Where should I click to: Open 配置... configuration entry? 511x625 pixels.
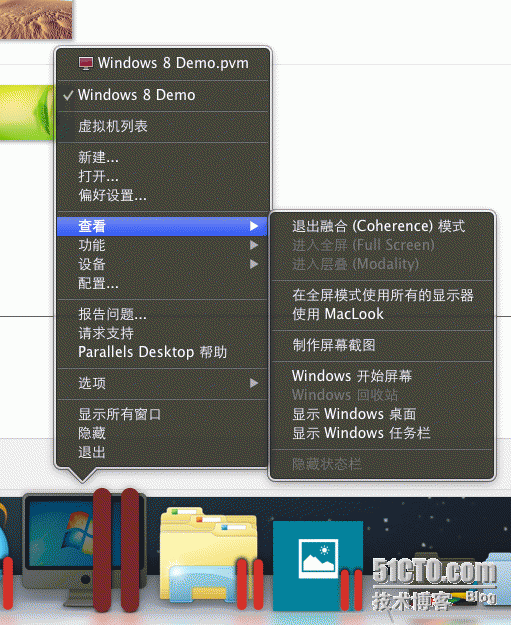[x=163, y=283]
